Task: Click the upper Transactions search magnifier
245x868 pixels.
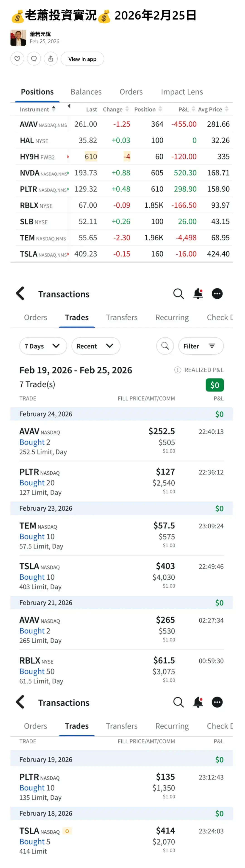Action: click(178, 294)
